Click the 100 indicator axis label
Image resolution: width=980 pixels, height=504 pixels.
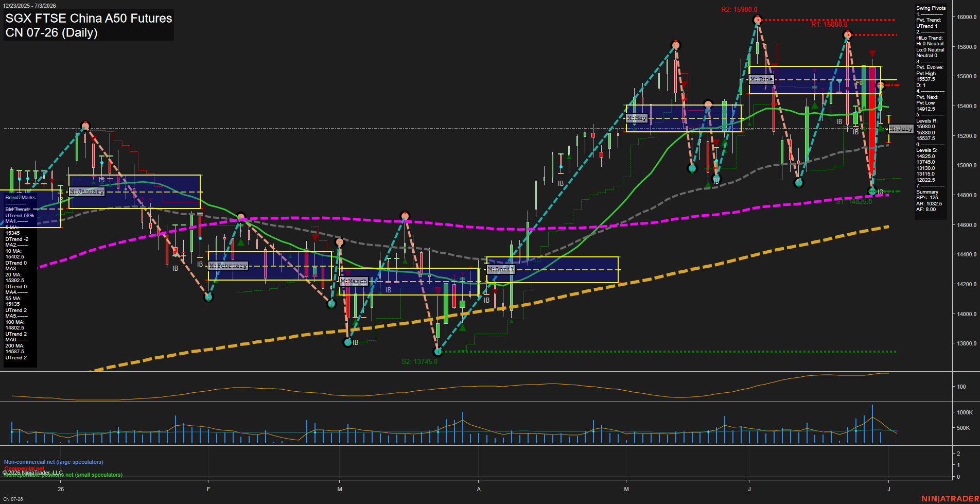point(961,387)
